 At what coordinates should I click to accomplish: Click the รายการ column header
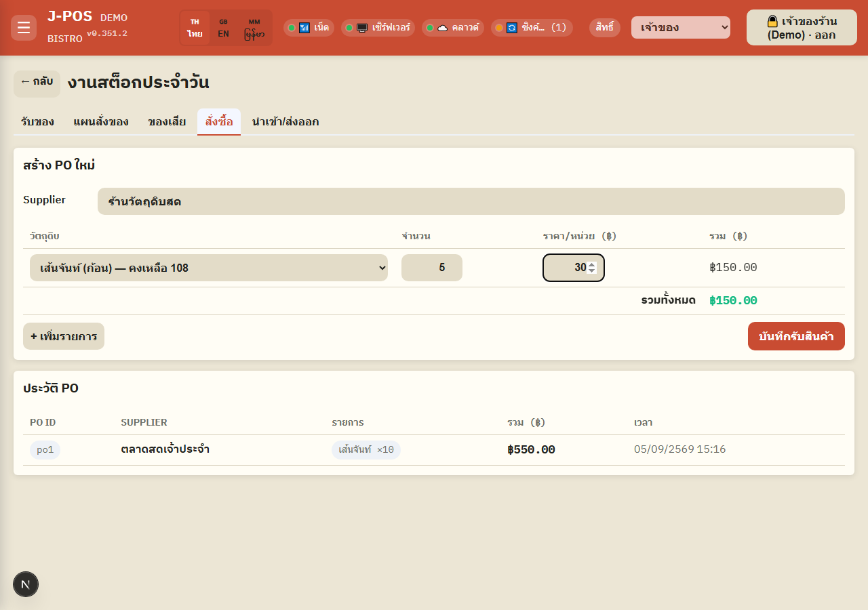(x=348, y=422)
